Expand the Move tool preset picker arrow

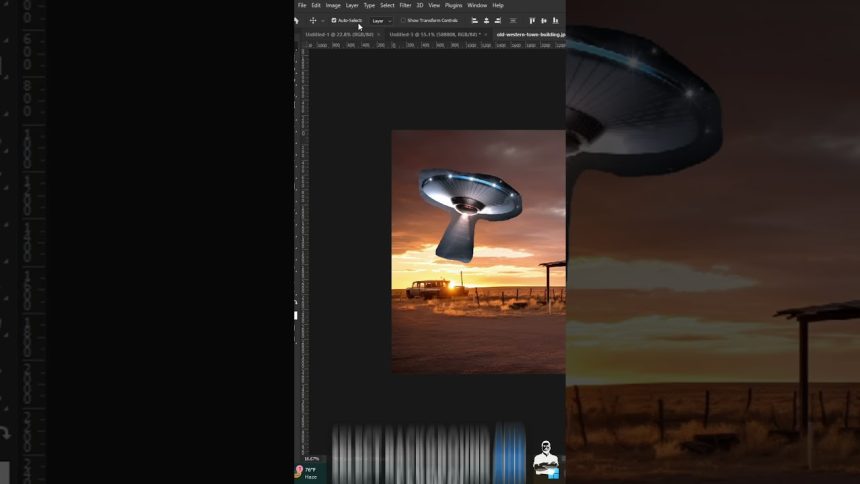point(322,21)
